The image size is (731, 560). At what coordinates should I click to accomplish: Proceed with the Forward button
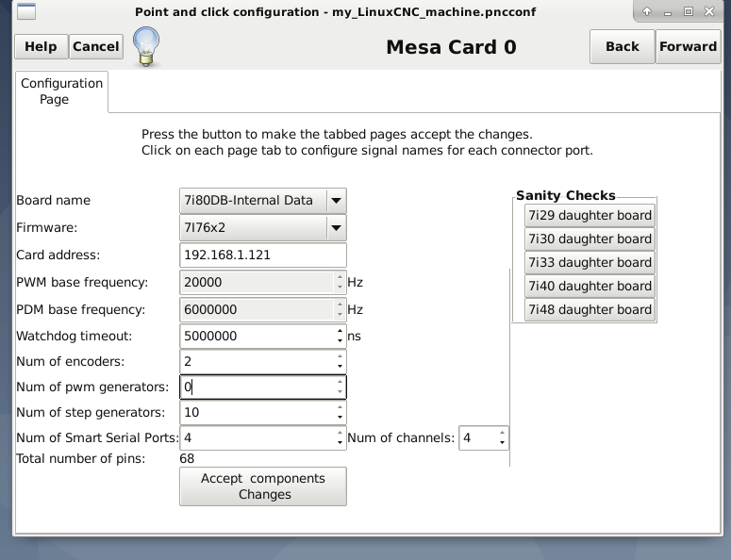click(688, 46)
